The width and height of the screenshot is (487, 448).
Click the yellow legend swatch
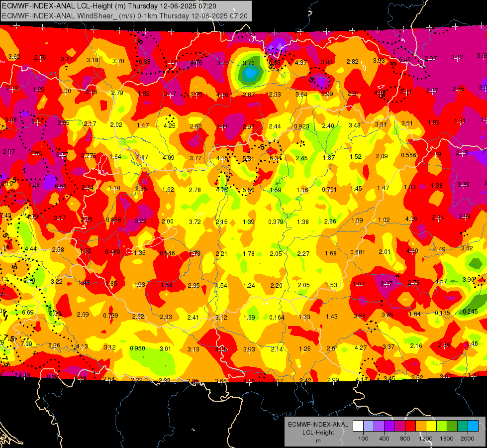pos(431,426)
